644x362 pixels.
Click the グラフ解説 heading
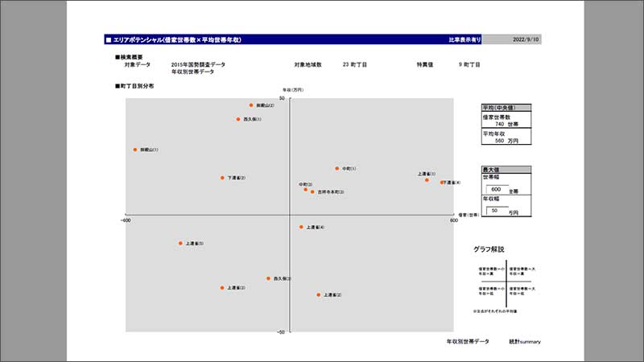point(489,249)
